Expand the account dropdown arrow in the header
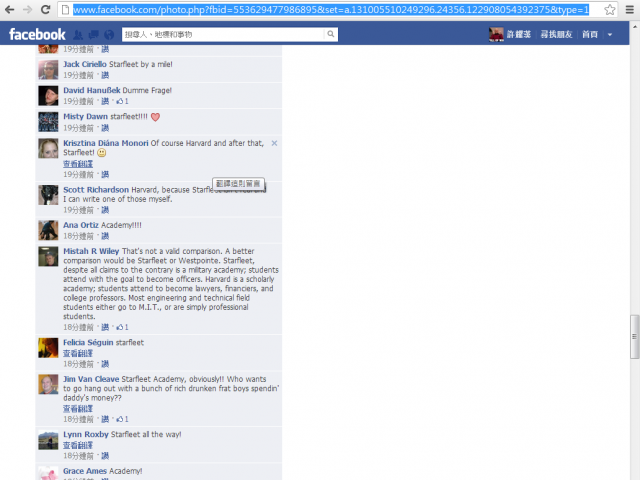Viewport: 640px width, 480px height. pyautogui.click(x=610, y=35)
